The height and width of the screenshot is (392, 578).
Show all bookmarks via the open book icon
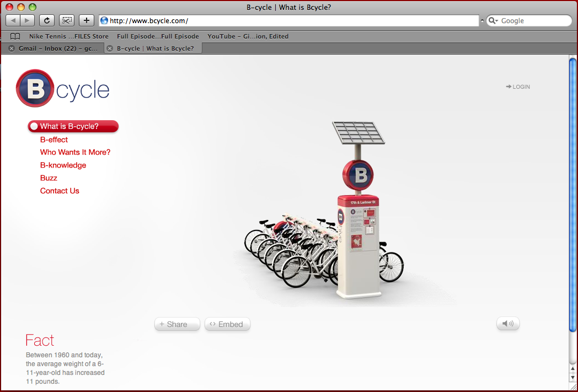pyautogui.click(x=15, y=36)
